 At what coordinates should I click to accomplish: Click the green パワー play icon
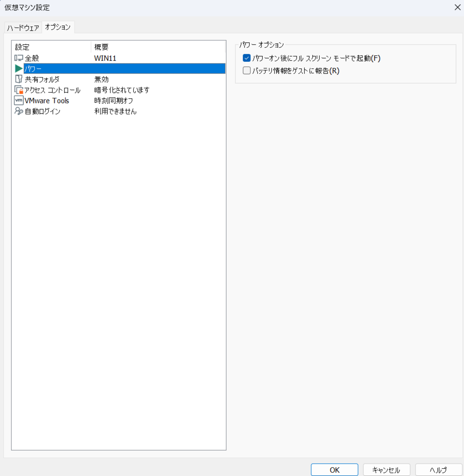click(x=19, y=68)
